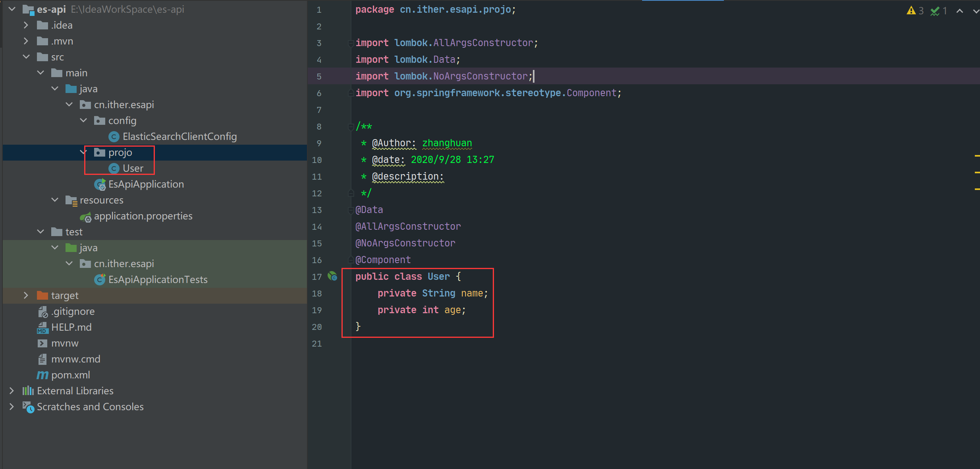
Task: Click the Spring bean gutter icon on line 17
Action: pyautogui.click(x=332, y=276)
